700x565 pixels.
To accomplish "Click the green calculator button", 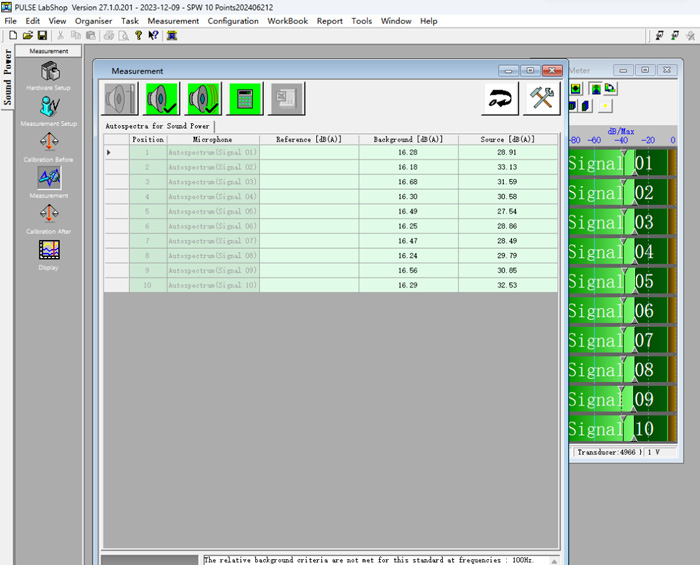I will pos(245,99).
